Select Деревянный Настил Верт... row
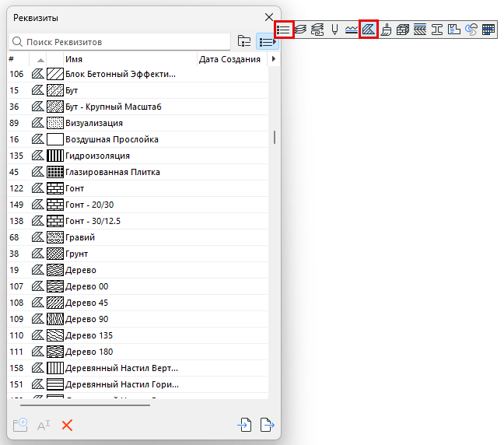 (x=138, y=368)
